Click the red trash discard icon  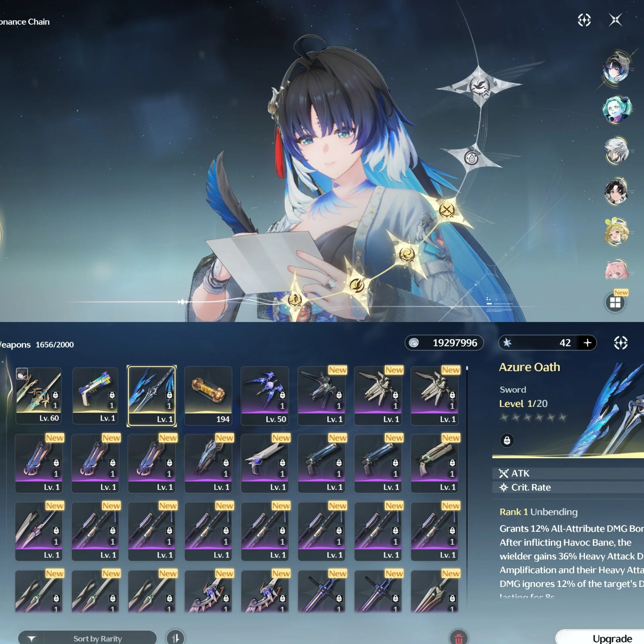point(459,638)
